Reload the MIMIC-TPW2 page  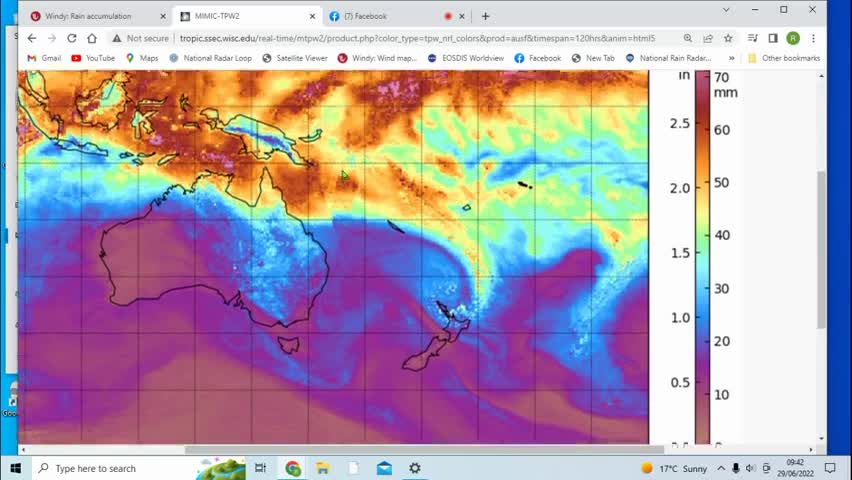tap(72, 38)
